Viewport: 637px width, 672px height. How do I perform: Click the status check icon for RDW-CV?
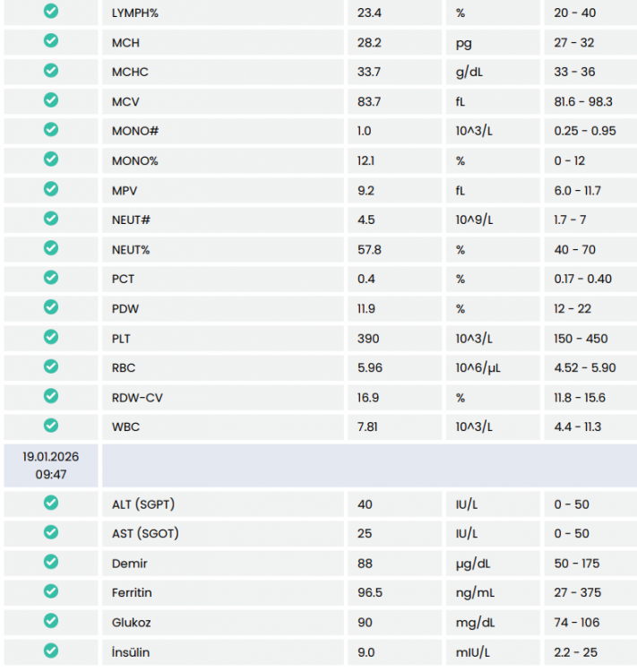51,396
